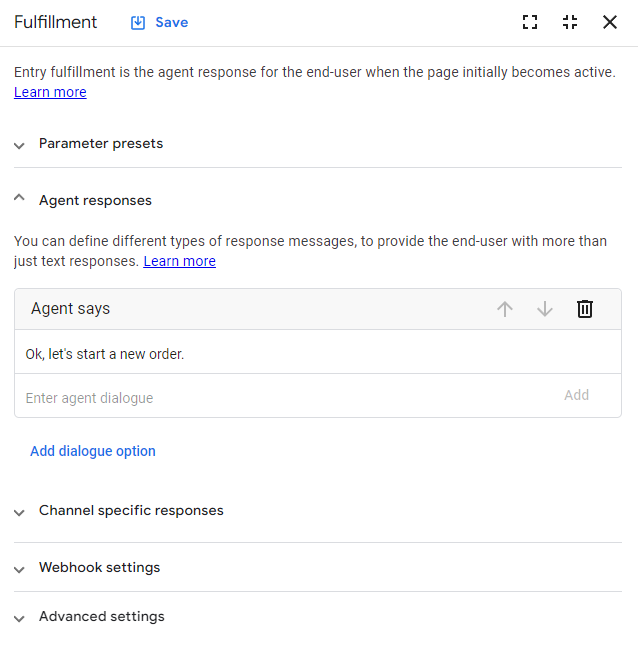
Task: Move Agent says response up
Action: point(505,309)
